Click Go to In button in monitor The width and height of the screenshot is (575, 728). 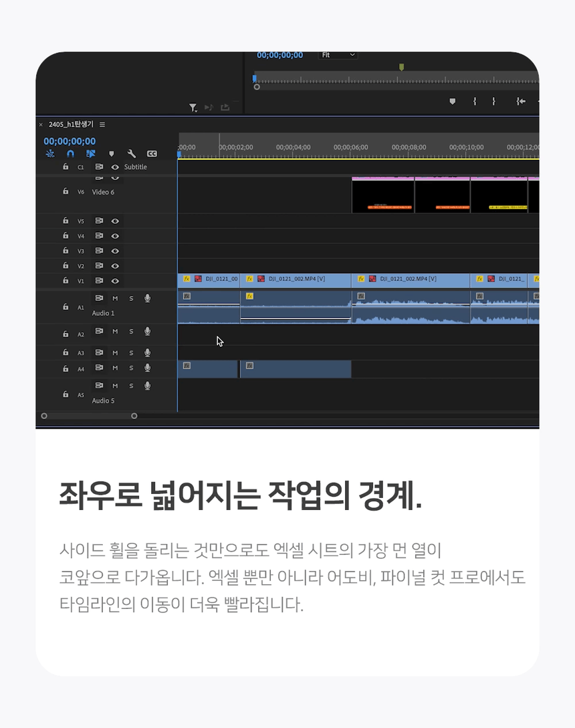521,101
